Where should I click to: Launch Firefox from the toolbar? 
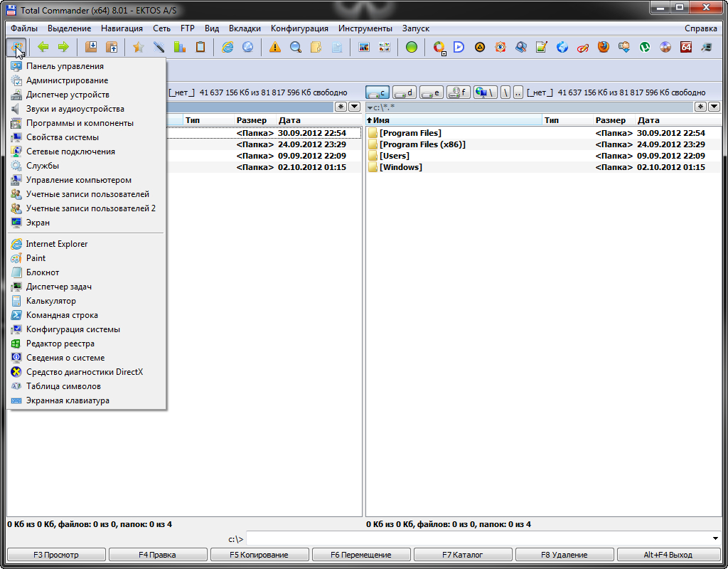click(604, 47)
